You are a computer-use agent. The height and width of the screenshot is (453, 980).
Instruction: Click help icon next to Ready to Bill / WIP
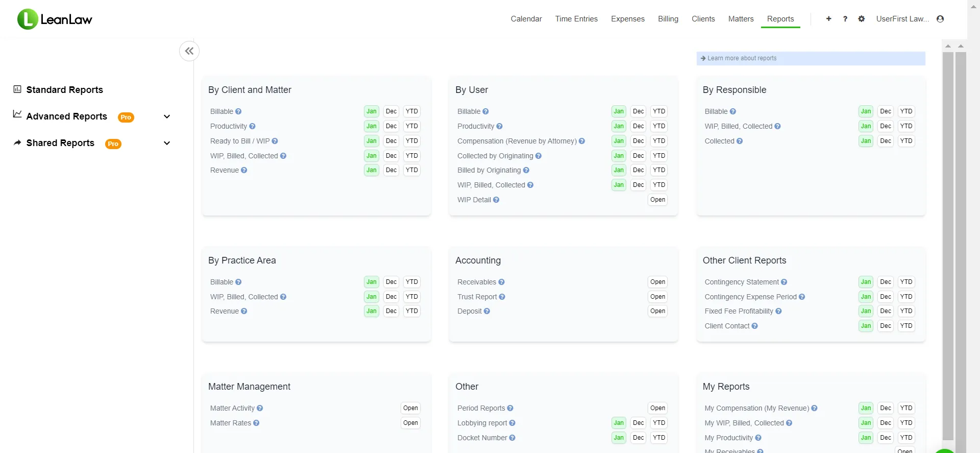point(275,141)
